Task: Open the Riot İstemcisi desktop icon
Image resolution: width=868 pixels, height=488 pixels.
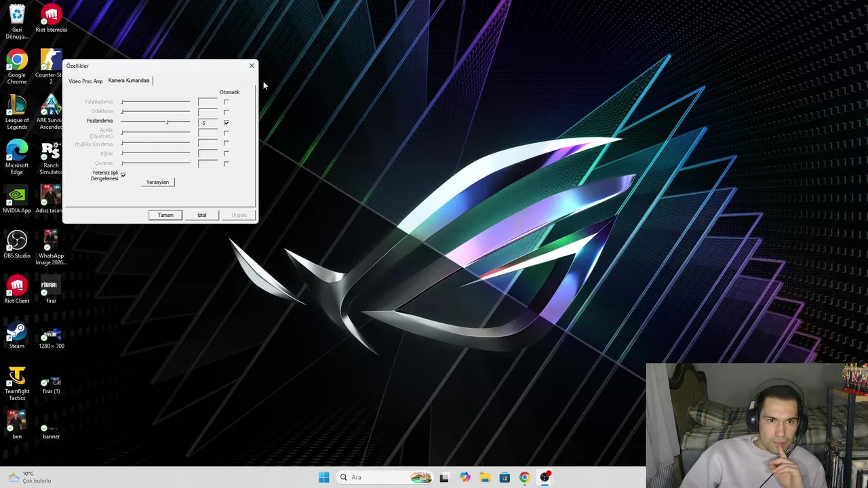Action: click(x=51, y=18)
